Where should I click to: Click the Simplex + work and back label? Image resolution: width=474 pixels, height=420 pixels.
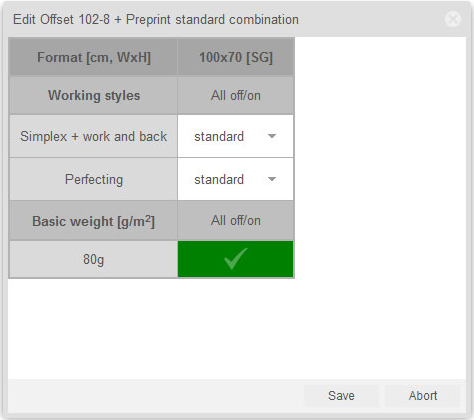click(x=94, y=136)
